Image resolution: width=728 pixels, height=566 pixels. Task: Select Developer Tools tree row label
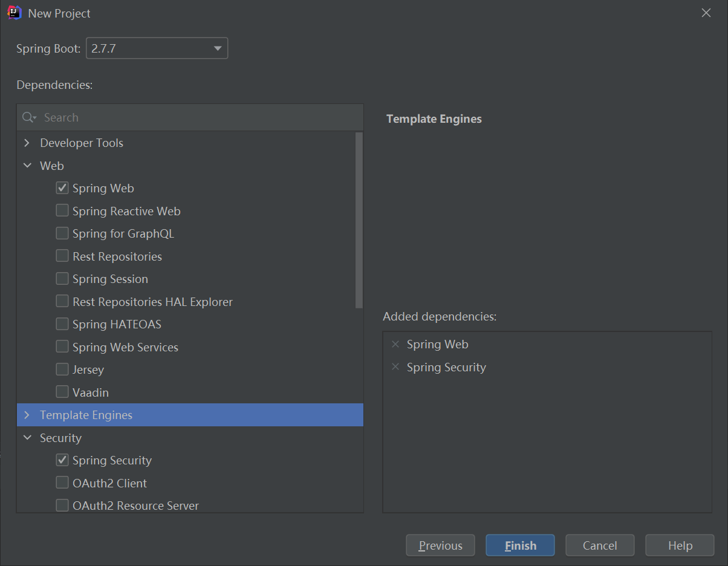click(82, 143)
